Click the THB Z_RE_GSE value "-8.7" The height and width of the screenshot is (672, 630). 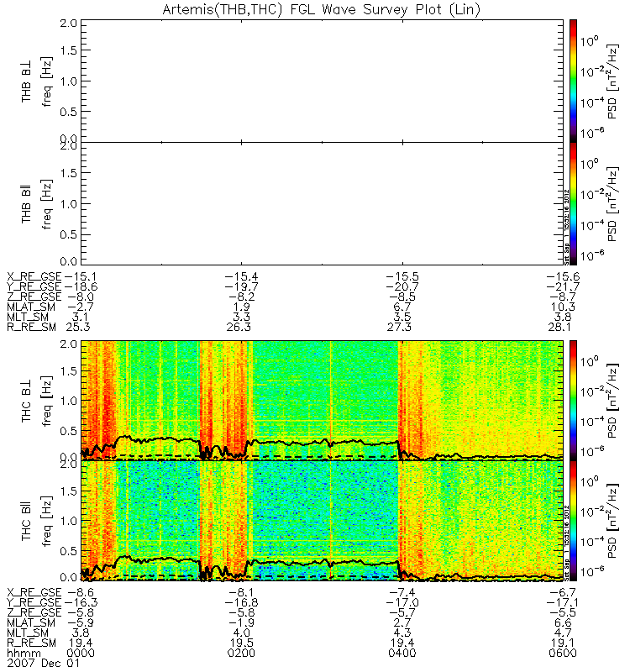[x=563, y=297]
